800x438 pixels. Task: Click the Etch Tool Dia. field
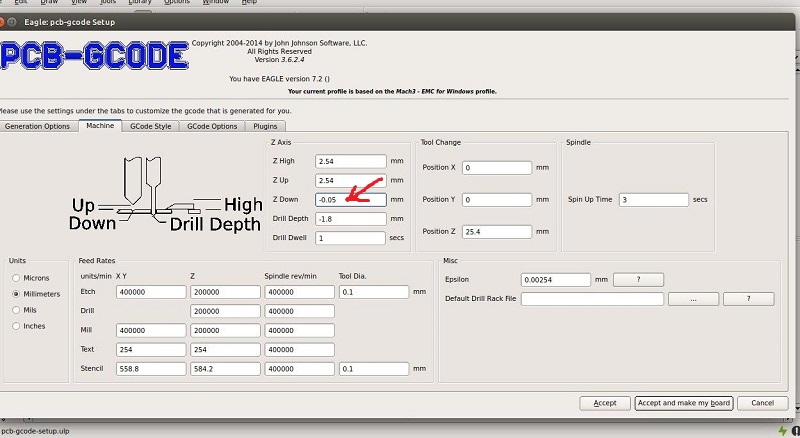(x=374, y=292)
